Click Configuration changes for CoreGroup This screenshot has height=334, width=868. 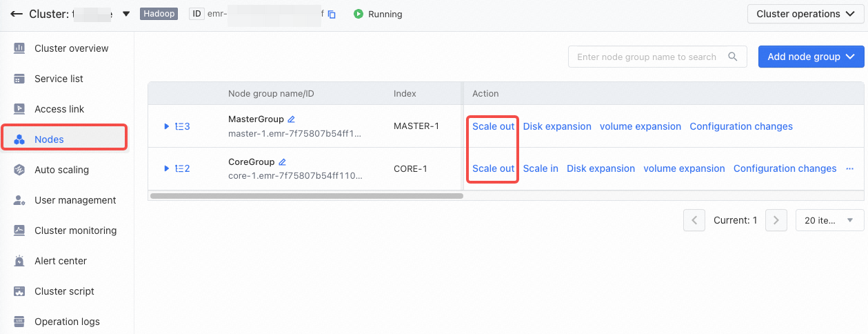pyautogui.click(x=785, y=168)
